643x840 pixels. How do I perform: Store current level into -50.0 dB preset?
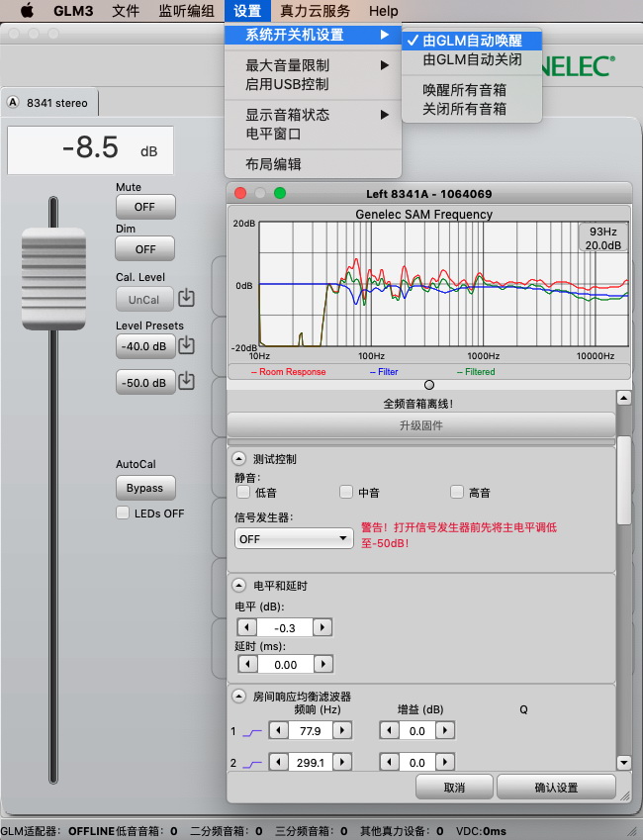pos(186,382)
